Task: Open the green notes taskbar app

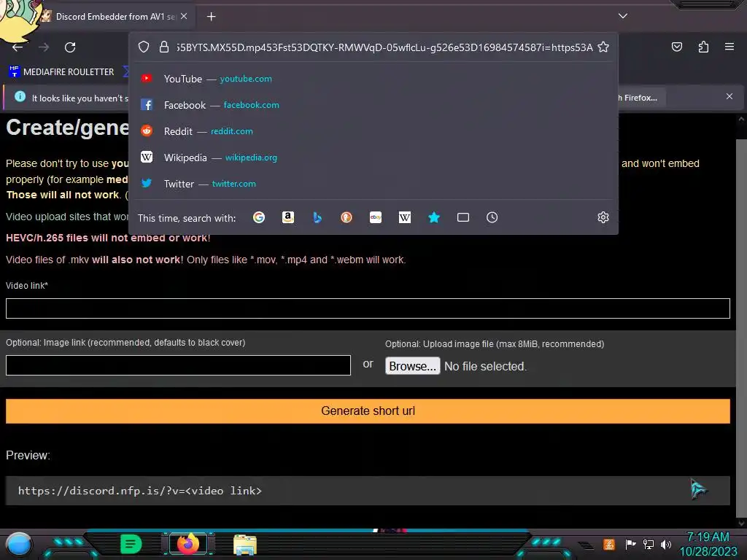Action: pyautogui.click(x=131, y=544)
